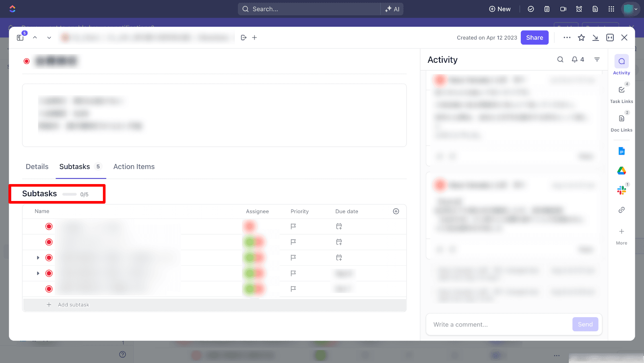Go to previous task with up chevron
The height and width of the screenshot is (363, 644).
[35, 37]
